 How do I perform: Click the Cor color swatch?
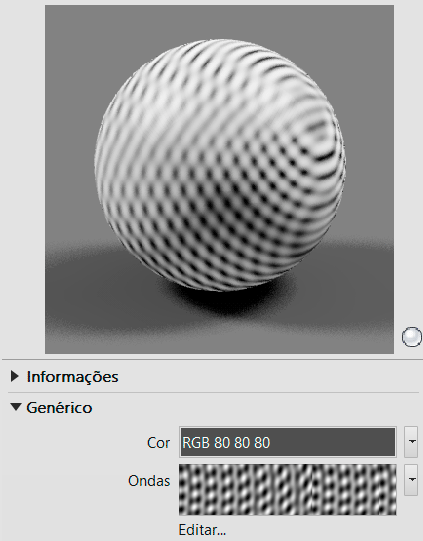[288, 442]
